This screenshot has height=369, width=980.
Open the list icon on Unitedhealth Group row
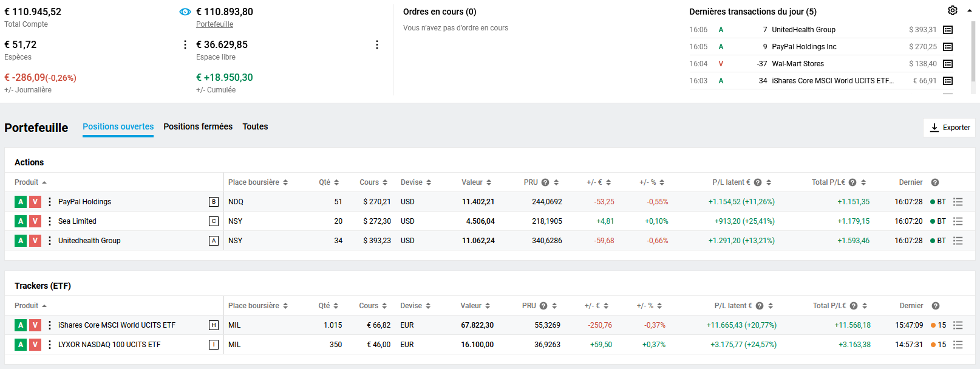click(958, 241)
